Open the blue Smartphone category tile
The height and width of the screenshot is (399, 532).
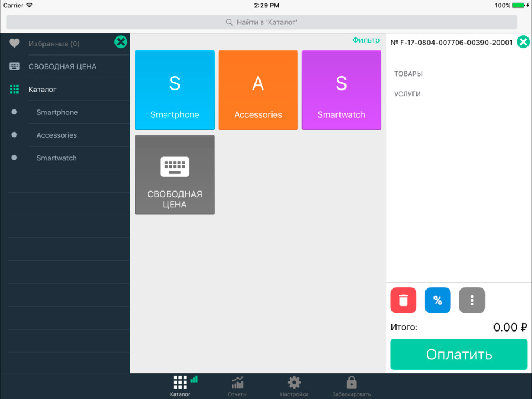click(175, 90)
